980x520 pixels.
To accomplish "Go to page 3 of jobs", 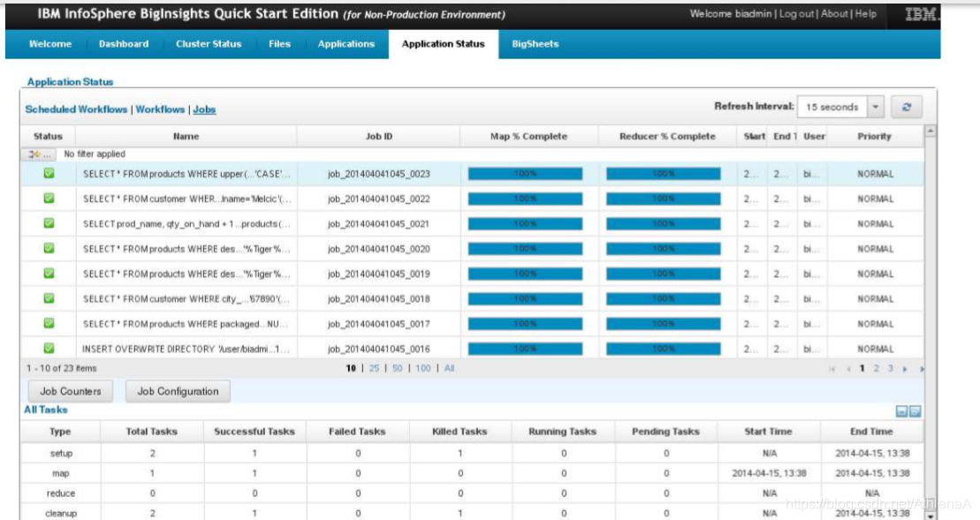I will pos(891,368).
